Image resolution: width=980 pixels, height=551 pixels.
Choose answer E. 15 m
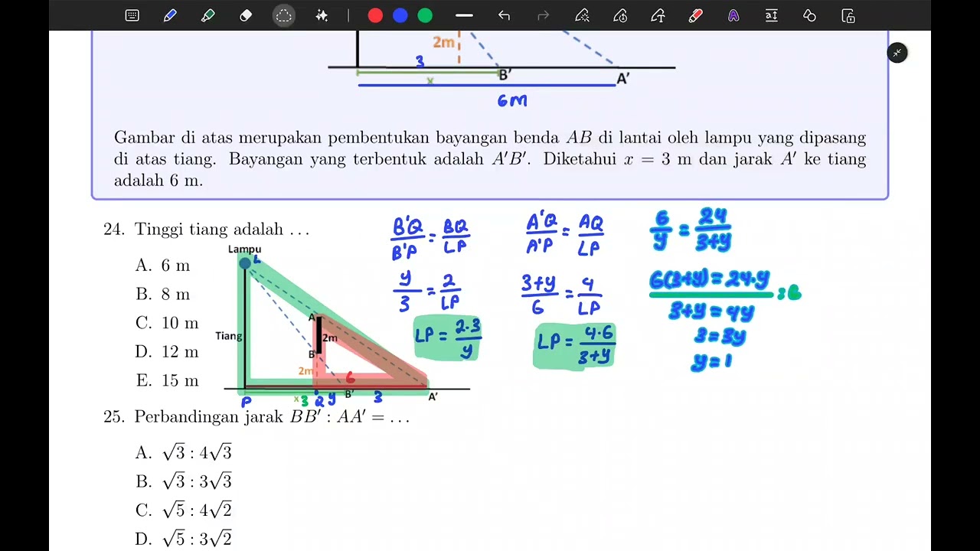[x=167, y=380]
